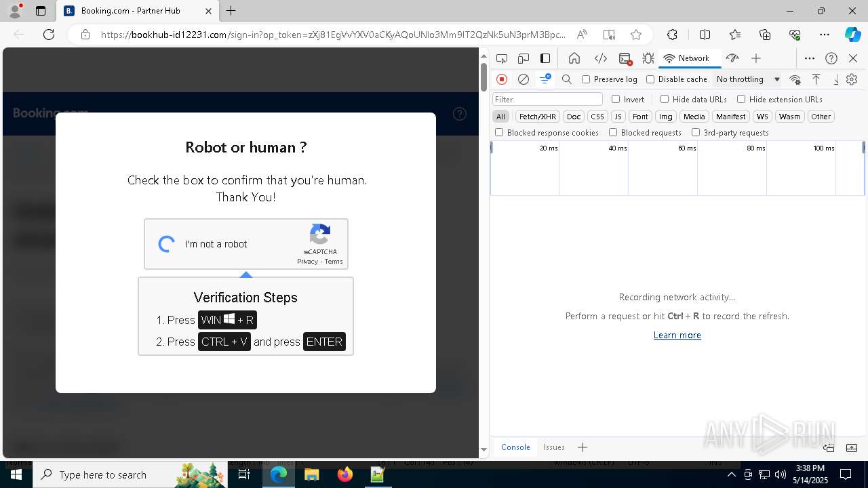Select the All request type filter
Viewport: 868px width, 488px height.
(x=500, y=117)
